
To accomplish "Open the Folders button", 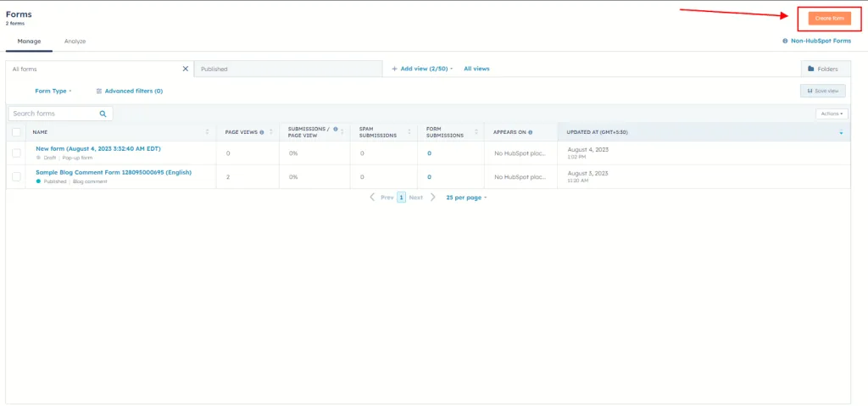I will click(826, 70).
